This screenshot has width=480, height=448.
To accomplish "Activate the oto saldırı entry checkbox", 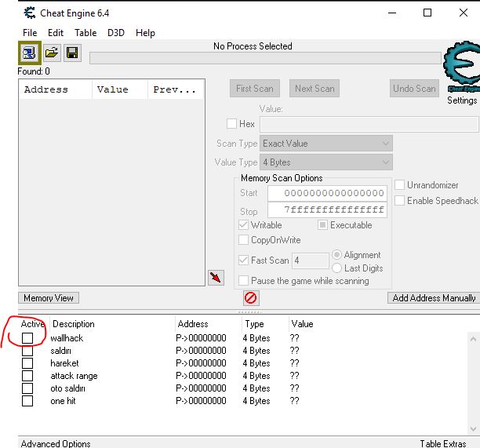I will (27, 388).
